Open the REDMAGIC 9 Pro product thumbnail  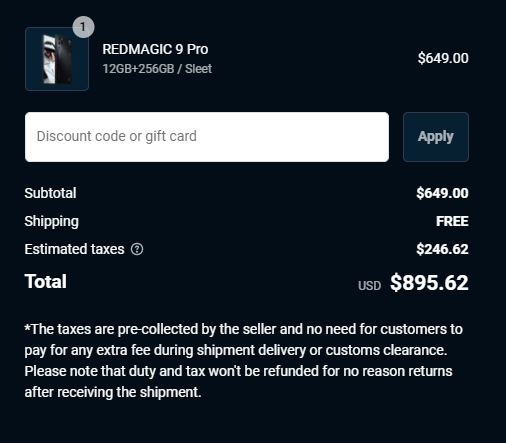57,59
